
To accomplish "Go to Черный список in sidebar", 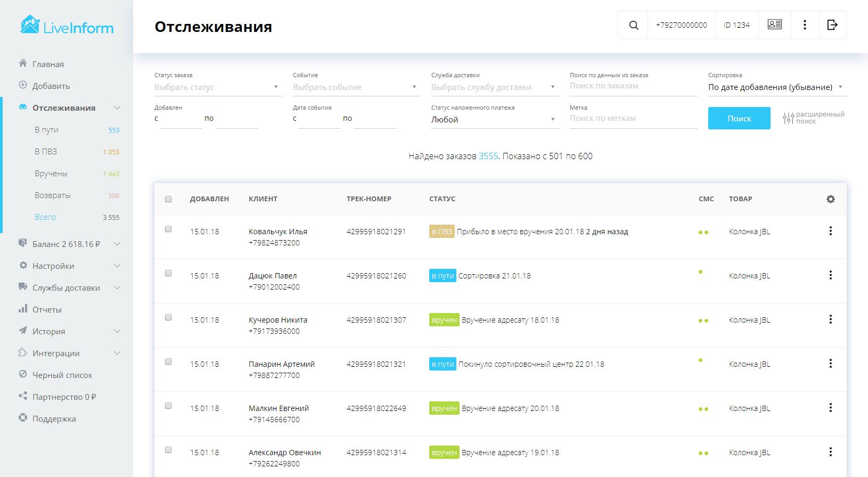I will click(x=62, y=375).
